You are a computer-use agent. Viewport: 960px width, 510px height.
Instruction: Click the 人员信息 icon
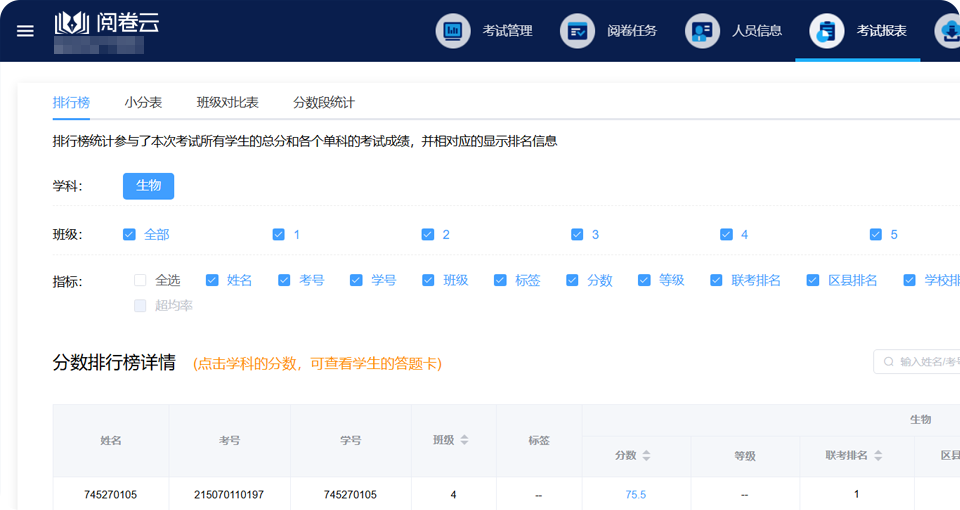702,31
